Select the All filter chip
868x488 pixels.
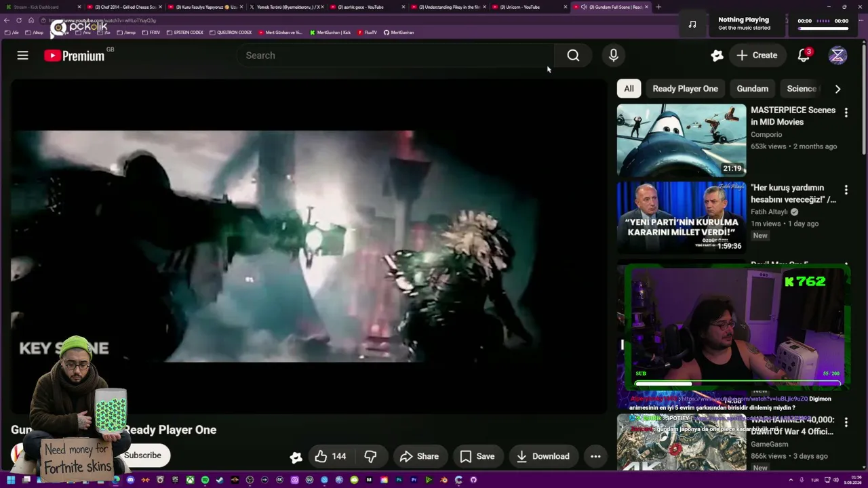[629, 89]
